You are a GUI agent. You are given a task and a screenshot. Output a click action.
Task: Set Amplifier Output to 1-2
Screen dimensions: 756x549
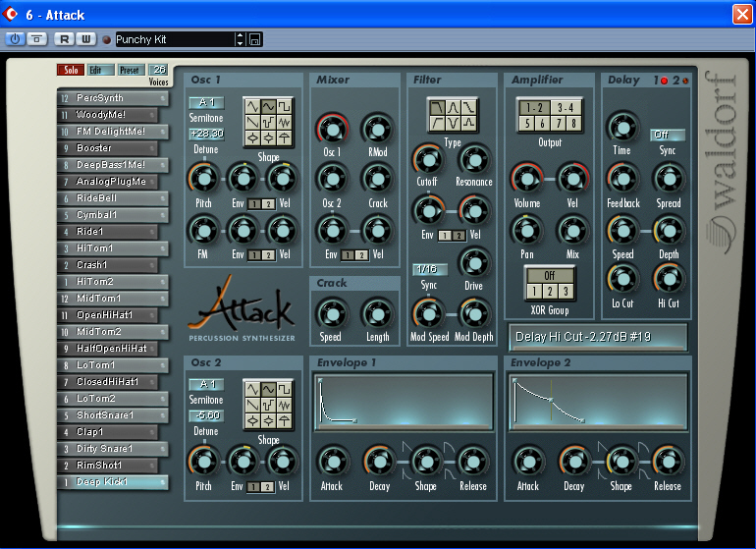tap(534, 108)
